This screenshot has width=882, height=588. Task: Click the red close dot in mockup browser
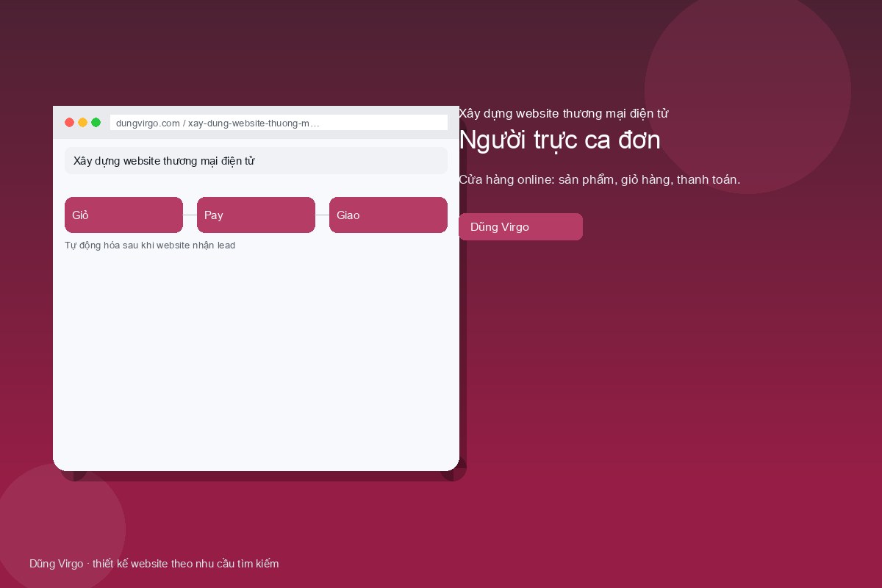69,123
